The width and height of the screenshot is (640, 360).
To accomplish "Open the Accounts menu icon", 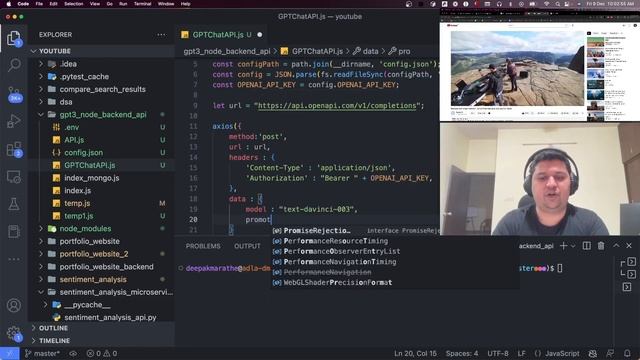I will pos(14,305).
